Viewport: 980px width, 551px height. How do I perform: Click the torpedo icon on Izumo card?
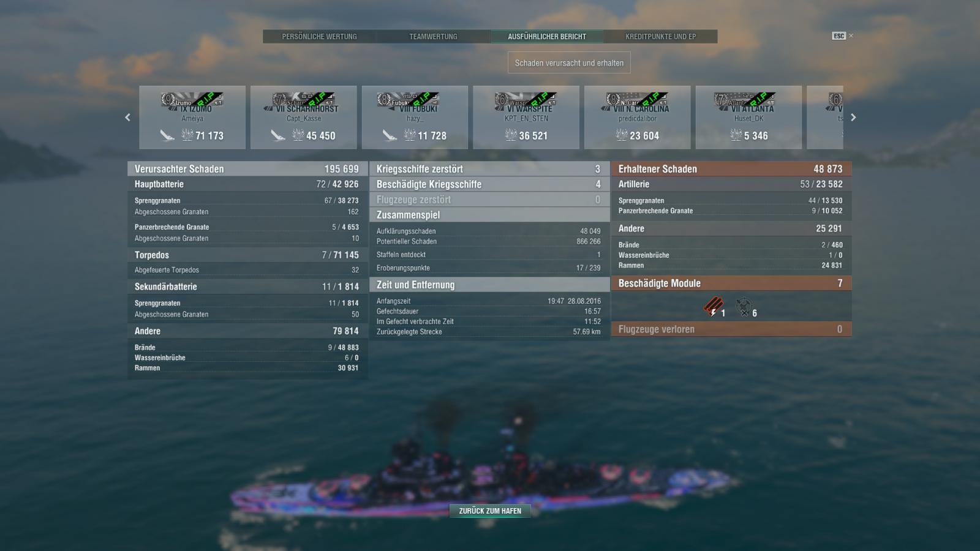(167, 135)
